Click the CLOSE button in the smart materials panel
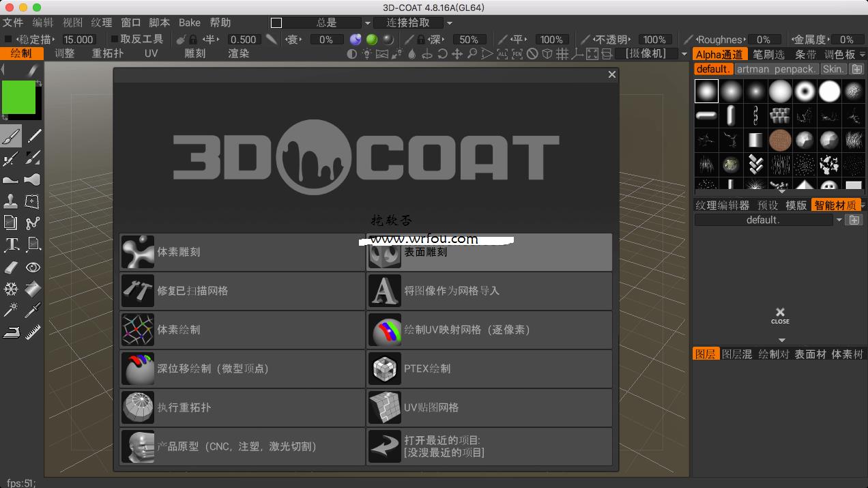The width and height of the screenshot is (868, 488). click(x=780, y=315)
